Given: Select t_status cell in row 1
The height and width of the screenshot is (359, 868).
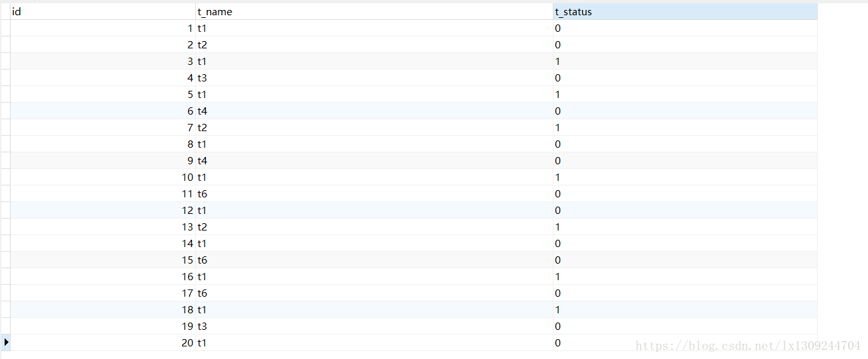Looking at the screenshot, I should coord(685,28).
